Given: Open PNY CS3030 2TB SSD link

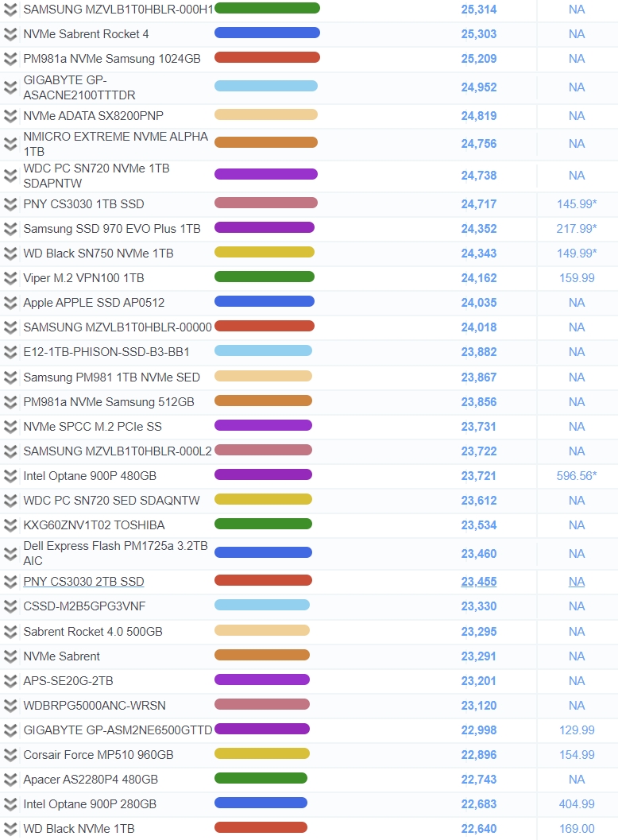Looking at the screenshot, I should [x=83, y=582].
